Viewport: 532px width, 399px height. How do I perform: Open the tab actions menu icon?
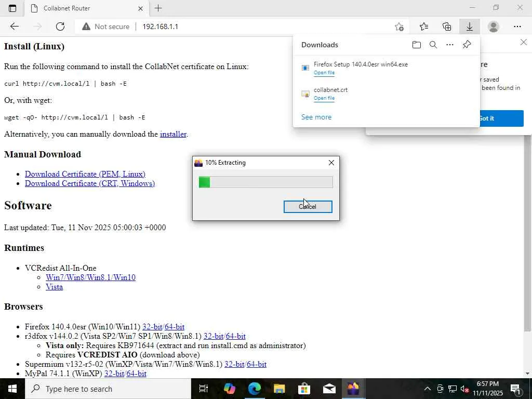(x=12, y=8)
